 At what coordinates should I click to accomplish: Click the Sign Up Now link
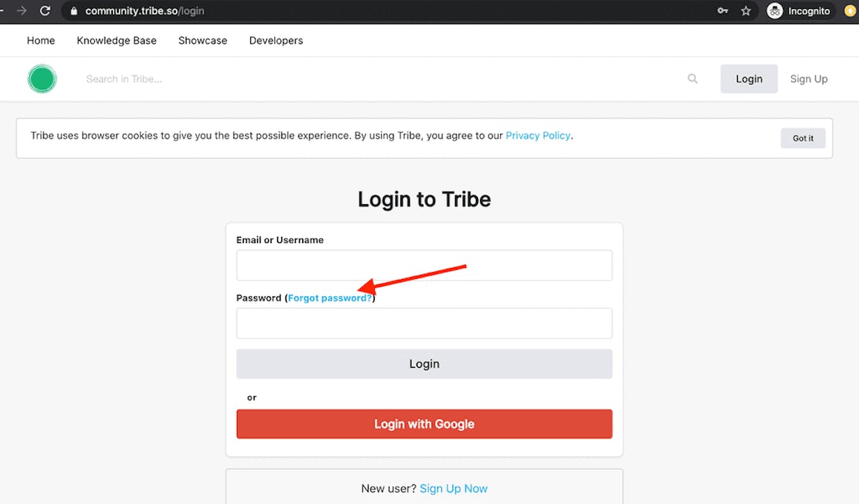[x=454, y=489]
